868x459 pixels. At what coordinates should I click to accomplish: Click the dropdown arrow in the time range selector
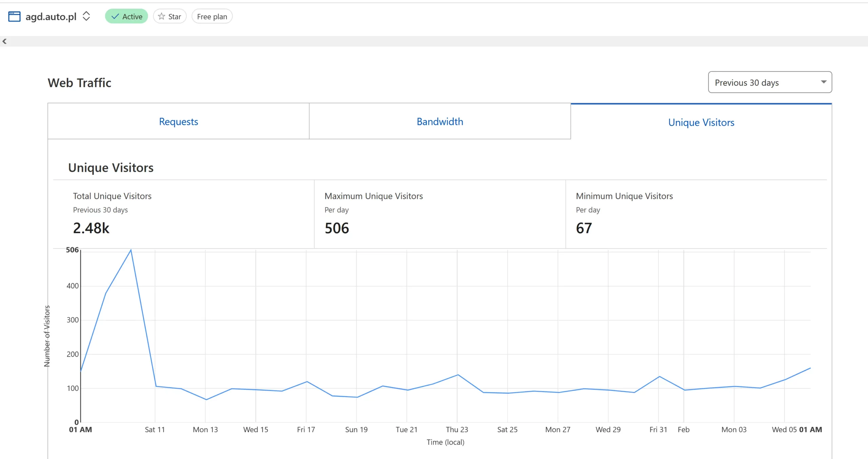pyautogui.click(x=824, y=82)
